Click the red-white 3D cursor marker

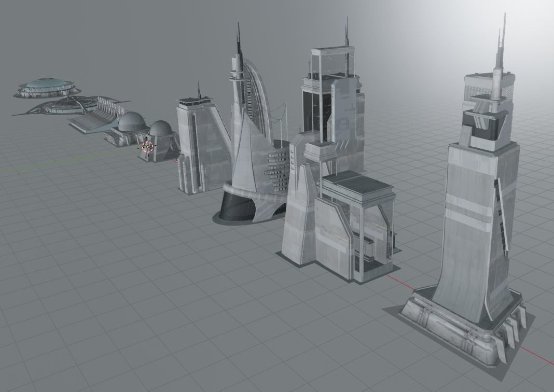[148, 147]
